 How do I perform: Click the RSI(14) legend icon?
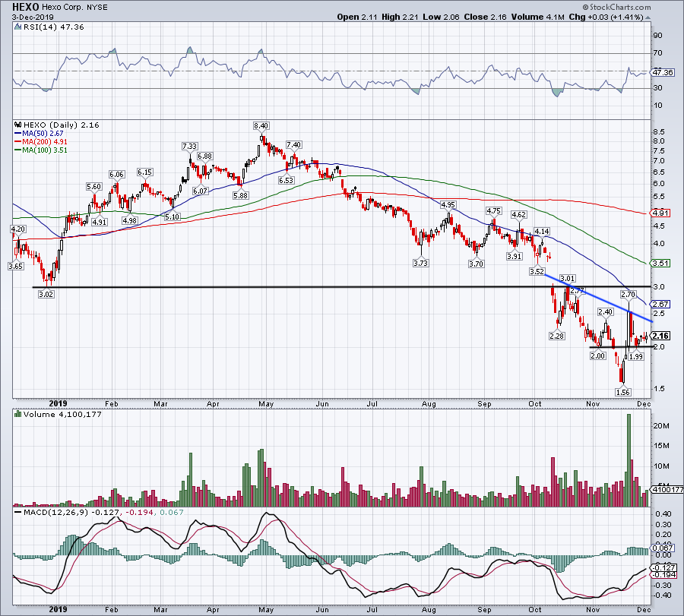[x=18, y=27]
